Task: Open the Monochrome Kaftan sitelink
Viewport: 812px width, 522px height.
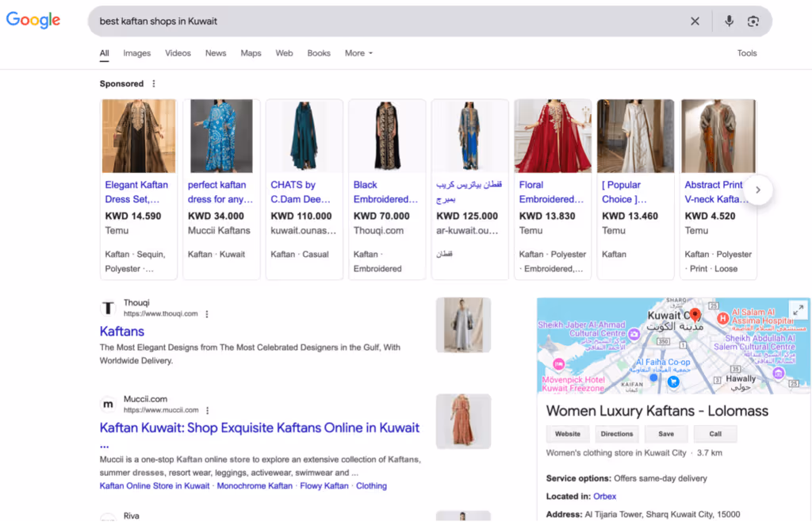Action: pos(255,486)
